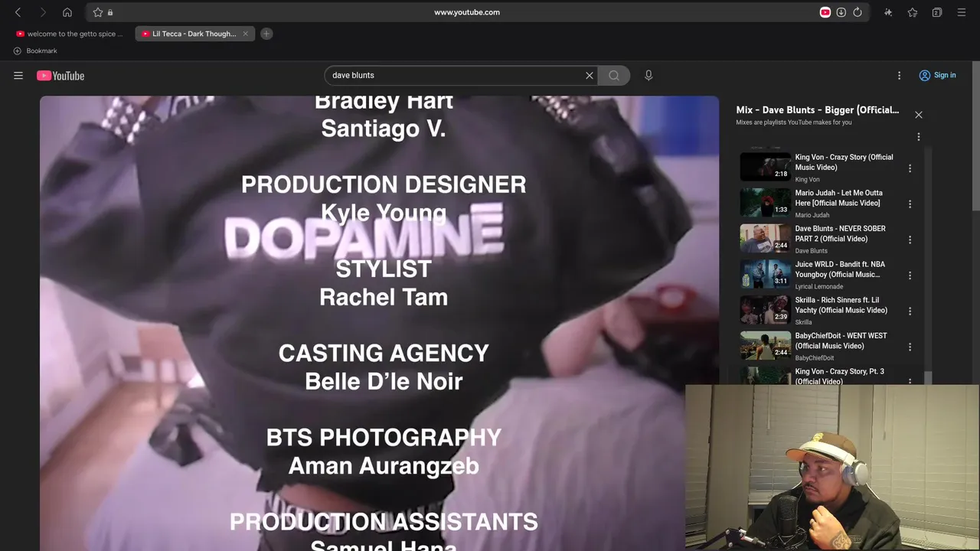This screenshot has height=551, width=980.
Task: Open thumbnail of King Von Crazy Story 2:18
Action: pyautogui.click(x=765, y=167)
